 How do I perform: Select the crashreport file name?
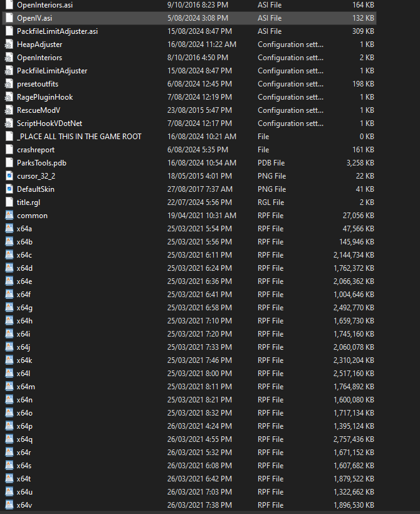click(x=36, y=150)
